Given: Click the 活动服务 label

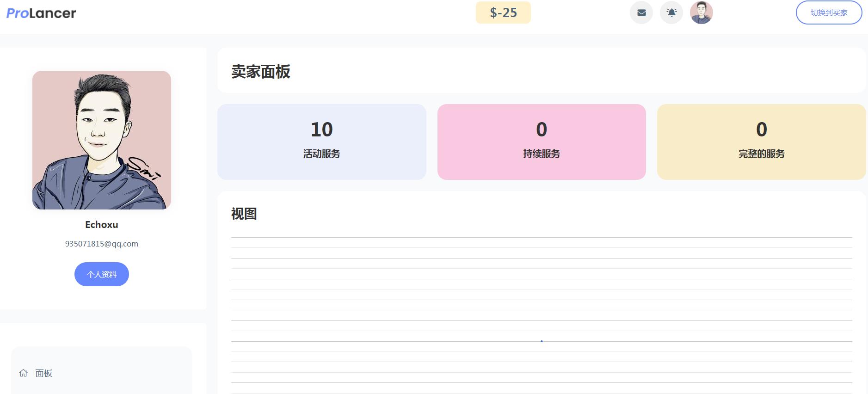Looking at the screenshot, I should (321, 154).
